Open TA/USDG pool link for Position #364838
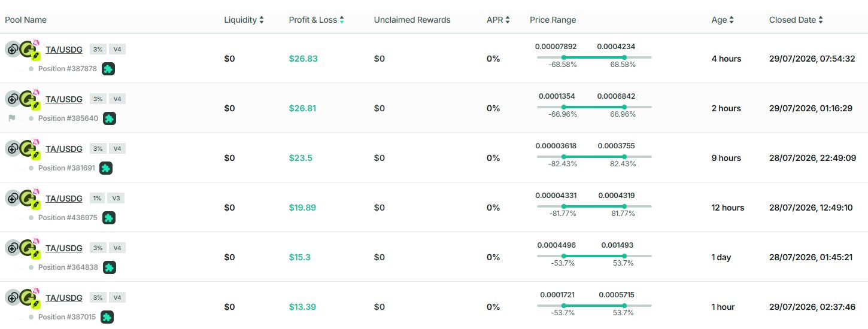This screenshot has width=868, height=329. pos(64,248)
